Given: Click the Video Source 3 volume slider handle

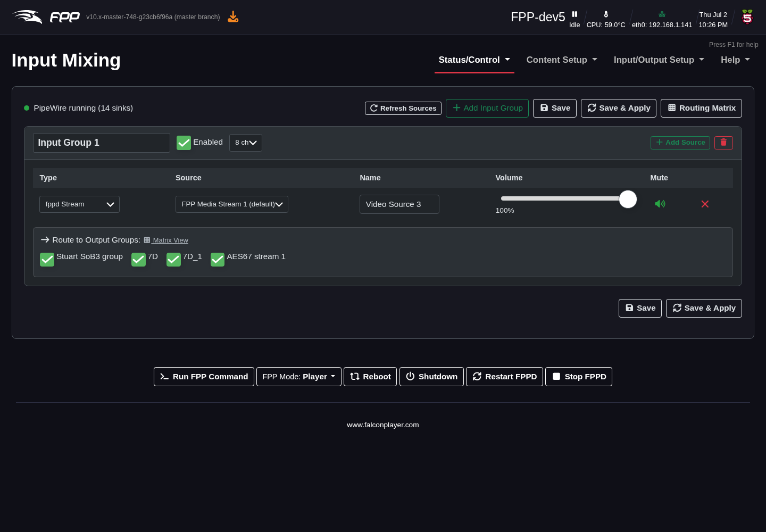Looking at the screenshot, I should [x=628, y=199].
